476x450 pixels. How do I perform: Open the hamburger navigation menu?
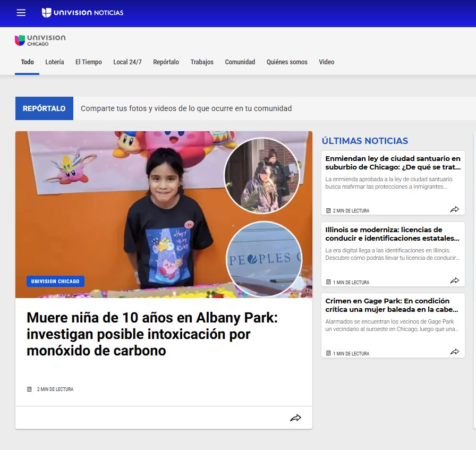21,13
